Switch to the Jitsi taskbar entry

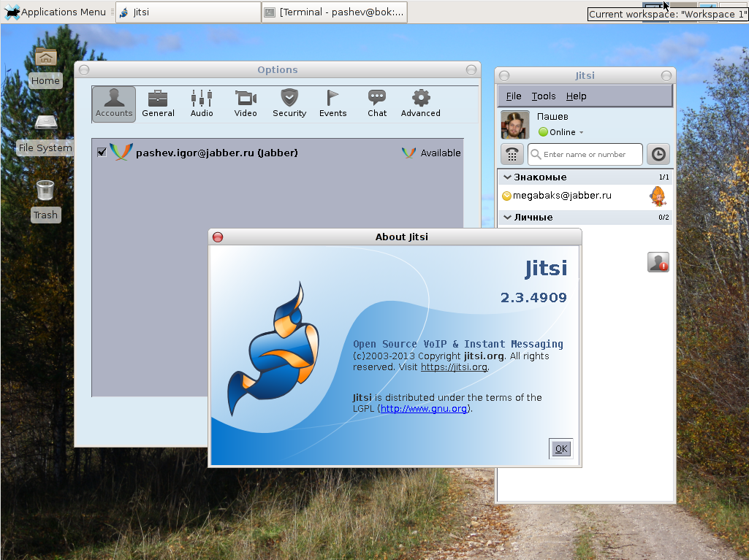[x=189, y=12]
